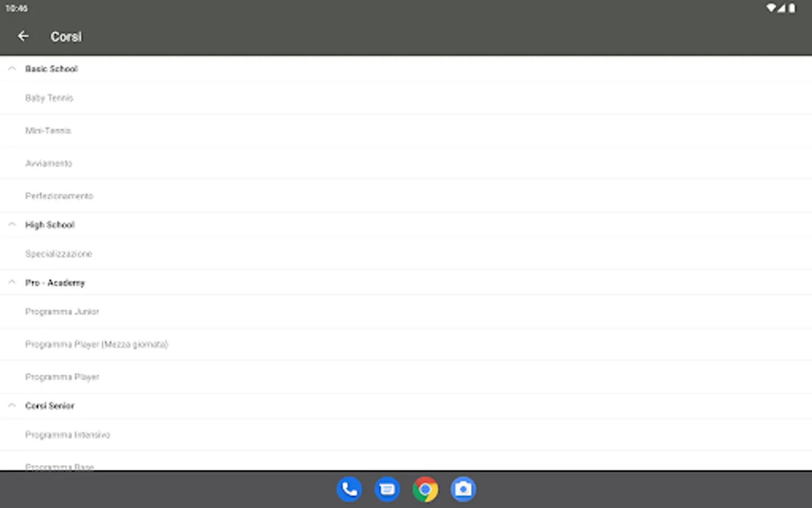Tap the Basic School header label
The height and width of the screenshot is (508, 812).
coord(51,69)
